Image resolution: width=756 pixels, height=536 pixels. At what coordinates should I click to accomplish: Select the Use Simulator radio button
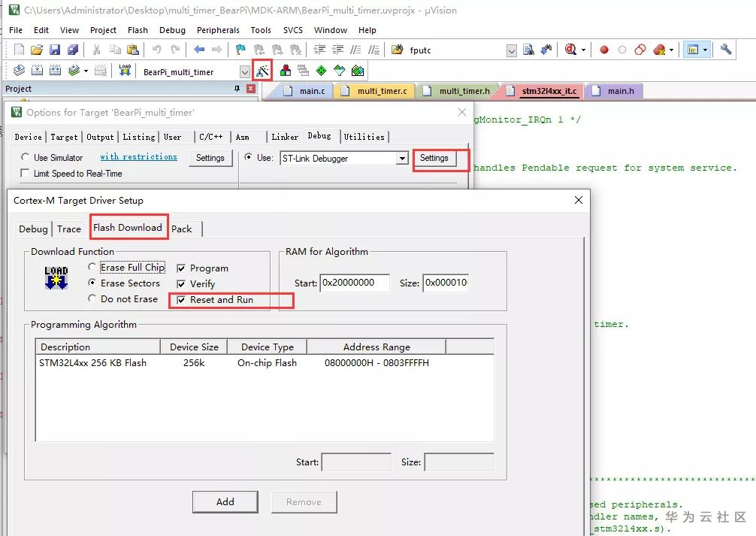[x=25, y=157]
